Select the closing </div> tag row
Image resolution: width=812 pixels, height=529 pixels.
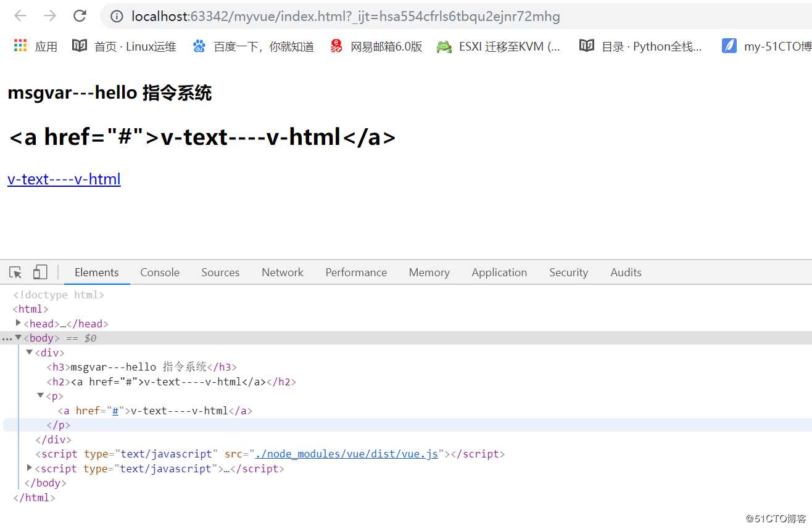54,440
